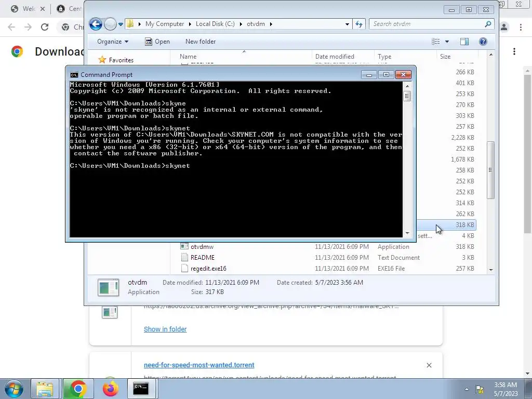This screenshot has width=532, height=399.
Task: Click Chrome forward arrow button
Action: pos(28,27)
